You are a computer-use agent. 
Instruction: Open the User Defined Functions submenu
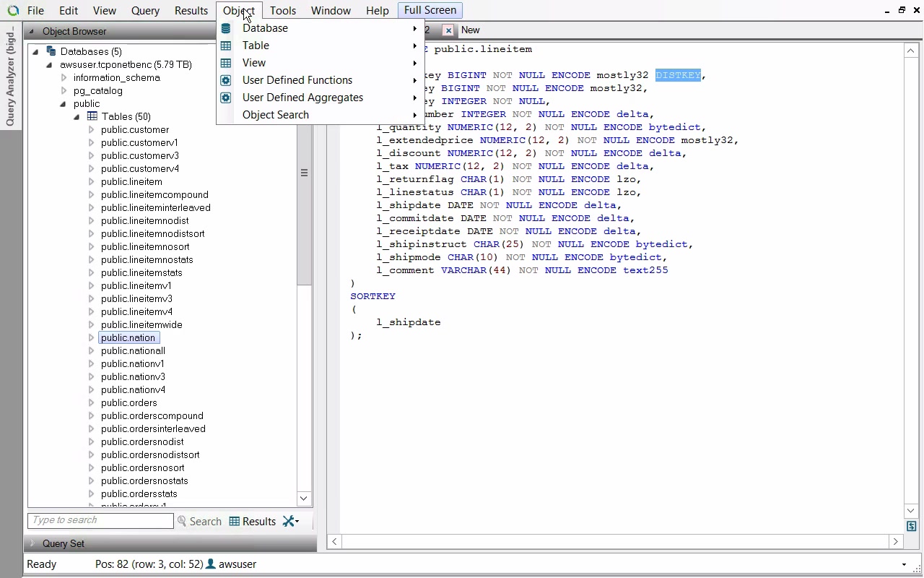tap(297, 80)
